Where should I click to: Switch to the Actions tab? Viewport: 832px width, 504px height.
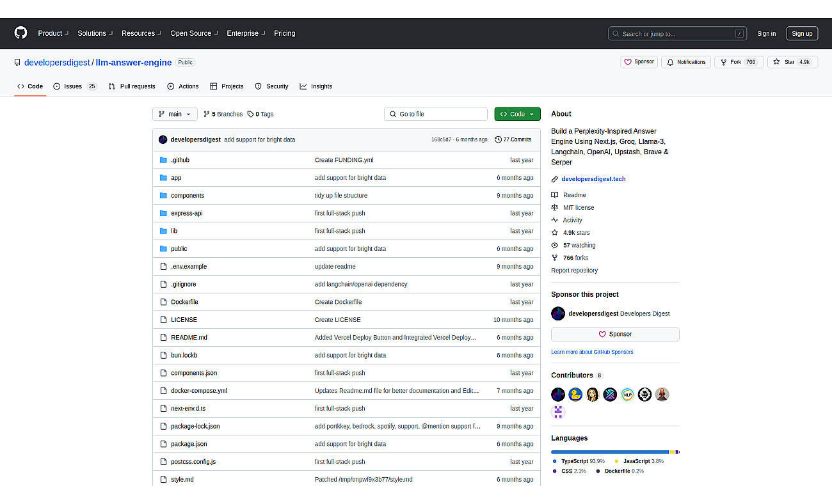tap(183, 86)
